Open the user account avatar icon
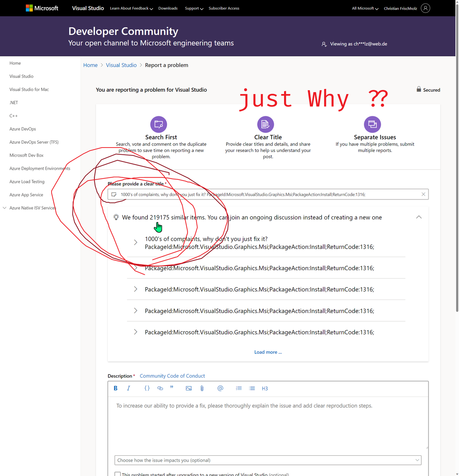Image resolution: width=459 pixels, height=476 pixels. [425, 8]
